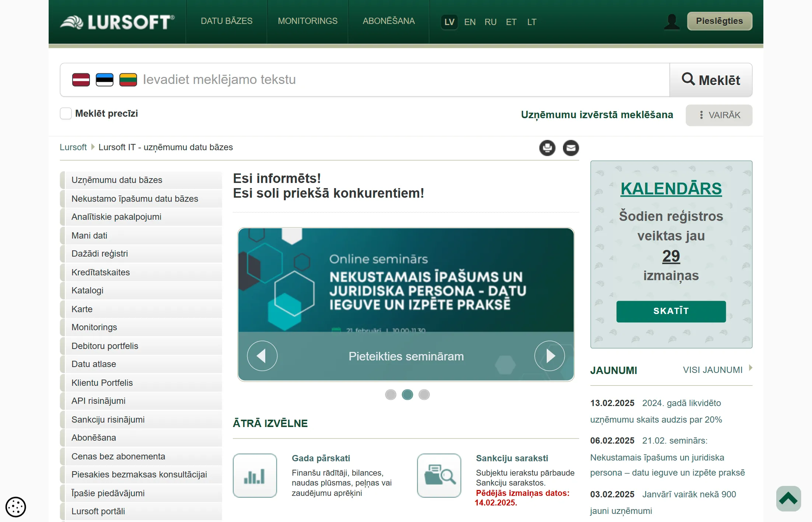Open the Sankciju saraksti folder icon
Screen dimensions: 812x522
439,476
